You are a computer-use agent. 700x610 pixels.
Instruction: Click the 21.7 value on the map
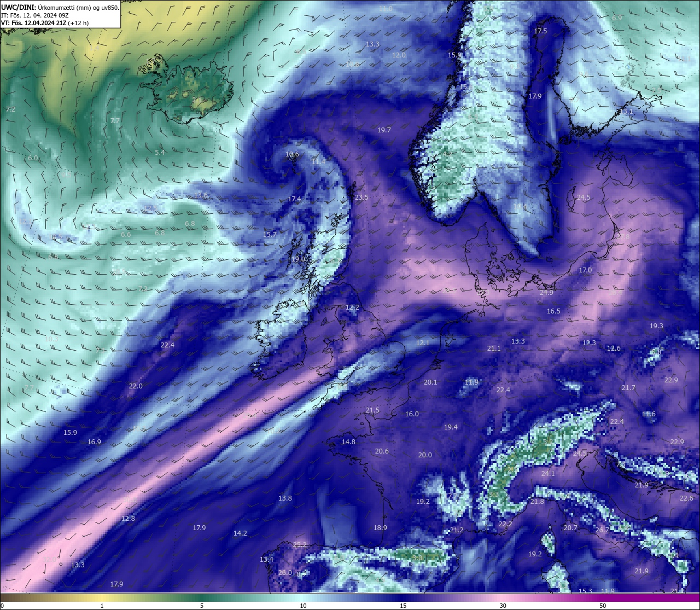coord(628,388)
